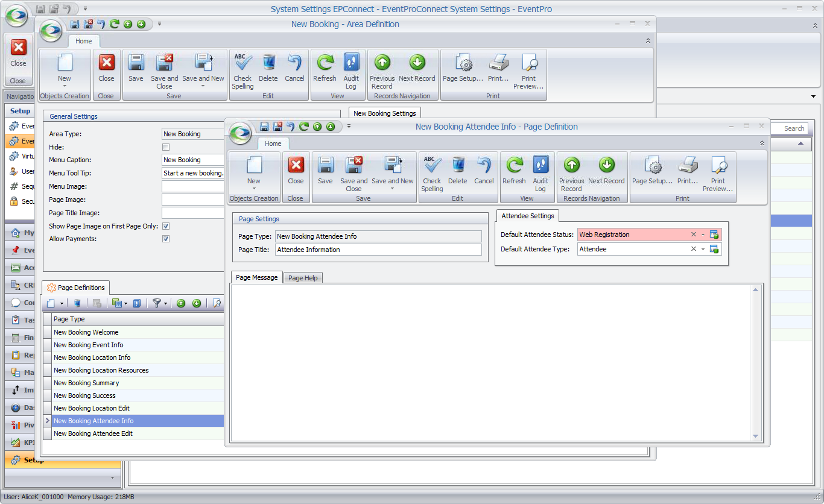Click green up arrow in Page Definitions toolbar
Image resolution: width=824 pixels, height=504 pixels.
pos(181,303)
